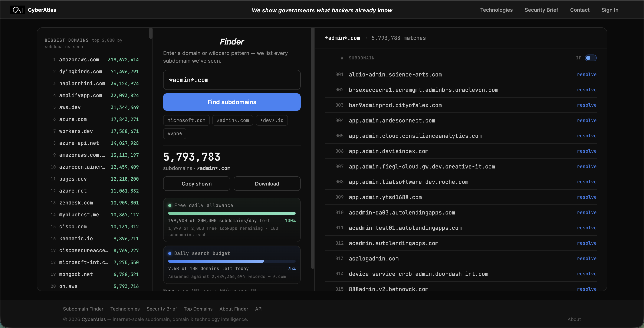The image size is (644, 328).
Task: Open About Finder footer link
Action: 234,309
